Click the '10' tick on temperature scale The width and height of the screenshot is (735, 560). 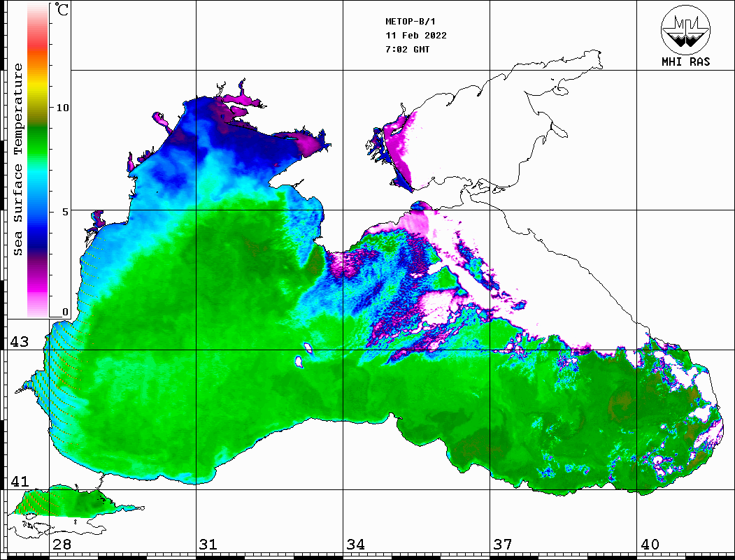pos(62,108)
